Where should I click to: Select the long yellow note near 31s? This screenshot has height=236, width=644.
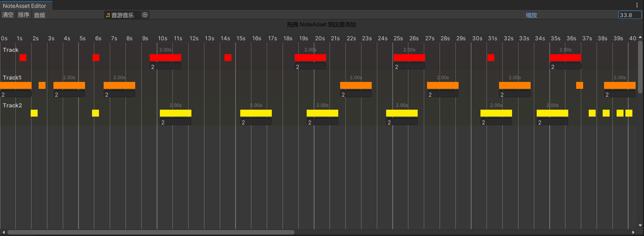pyautogui.click(x=496, y=113)
